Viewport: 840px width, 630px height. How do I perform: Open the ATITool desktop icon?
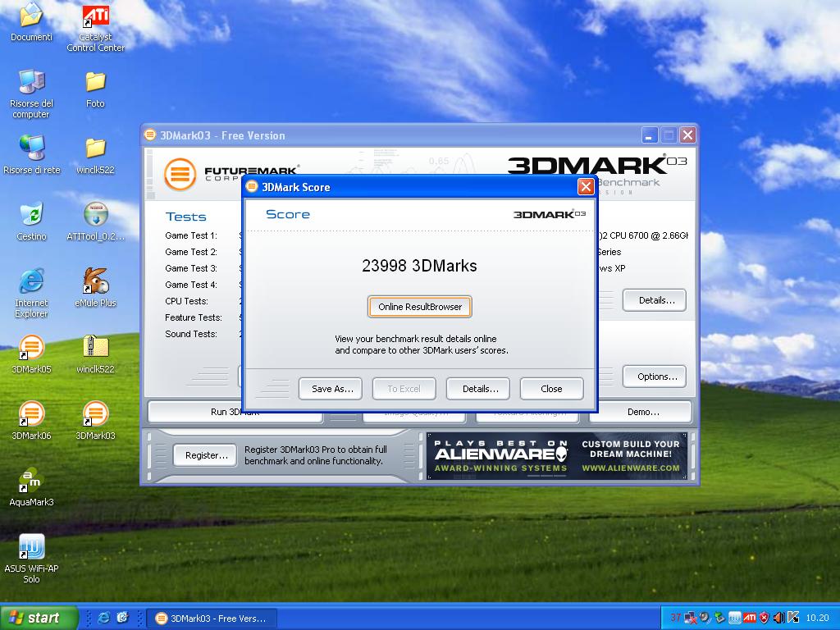[x=95, y=215]
